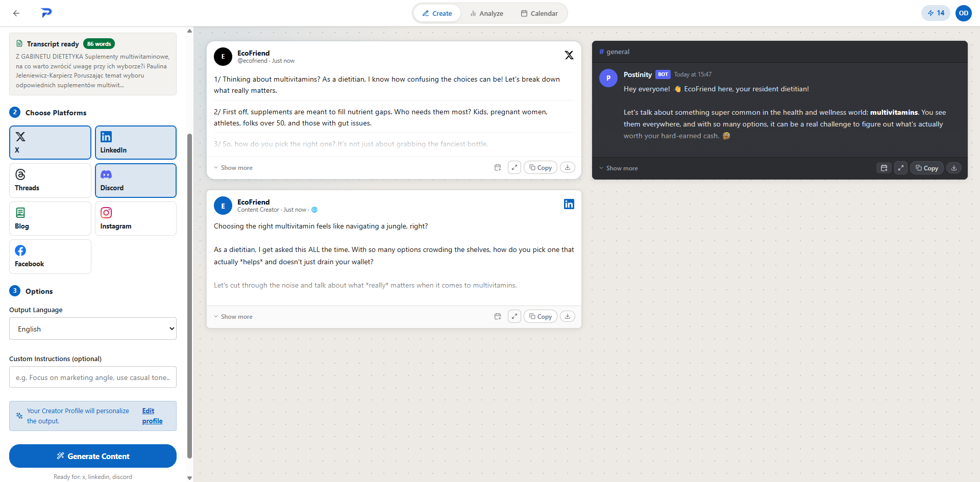The width and height of the screenshot is (980, 482).
Task: Open the Calendar tab
Action: pos(539,13)
